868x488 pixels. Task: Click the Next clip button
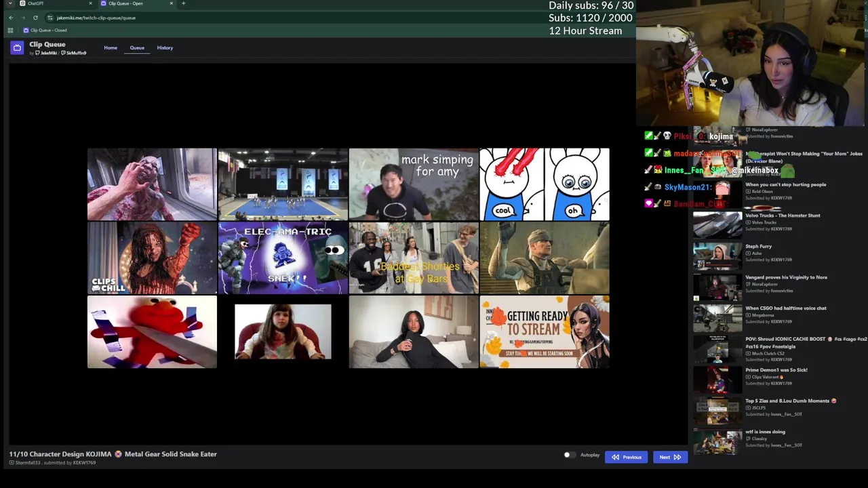pos(670,457)
